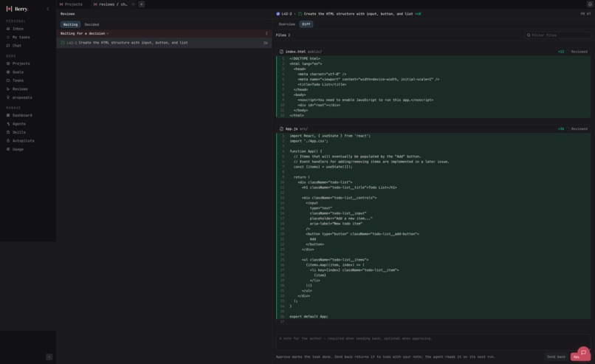The width and height of the screenshot is (595, 364).
Task: Select the reviews / ch… tab
Action: tap(114, 4)
